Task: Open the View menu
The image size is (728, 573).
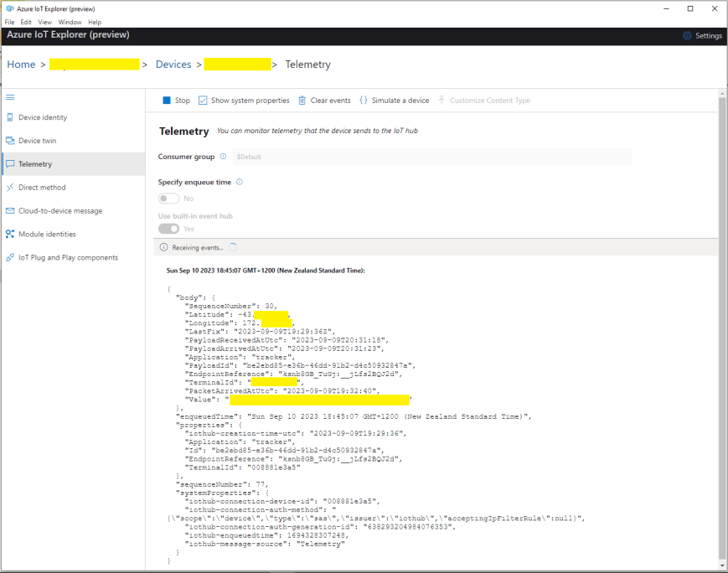Action: point(45,22)
